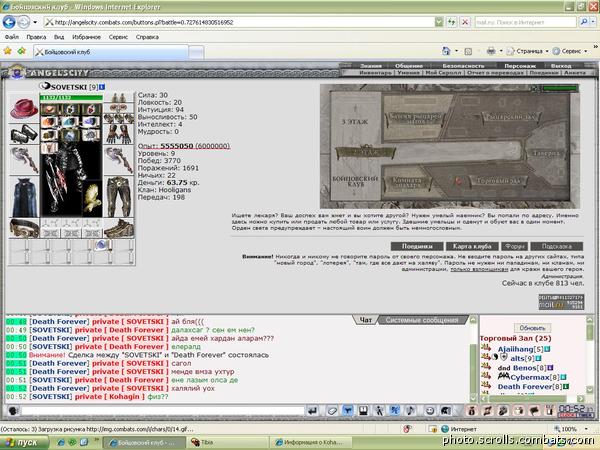
Task: Click the money bag icon in bottom toolbar
Action: 471,411
